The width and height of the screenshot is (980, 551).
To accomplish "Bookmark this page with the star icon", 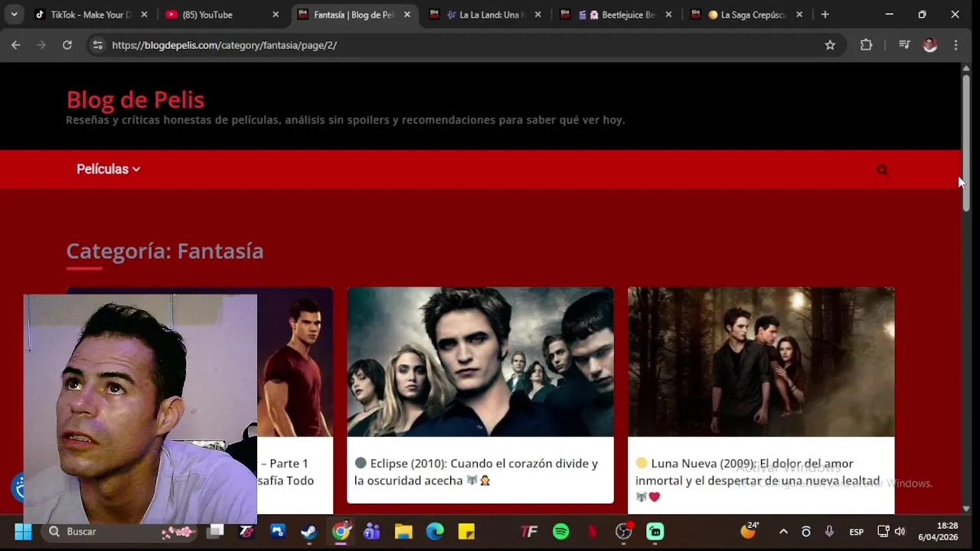I will [830, 45].
